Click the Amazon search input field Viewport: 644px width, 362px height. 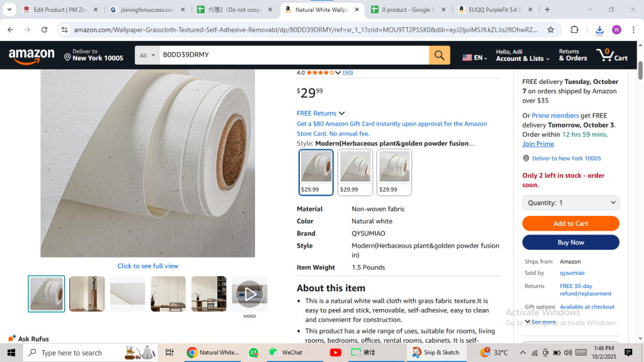click(x=294, y=55)
